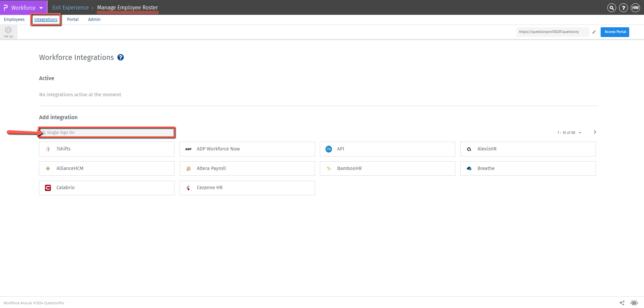Click the Altera Payroll logo icon
The width and height of the screenshot is (644, 308).
pyautogui.click(x=188, y=168)
